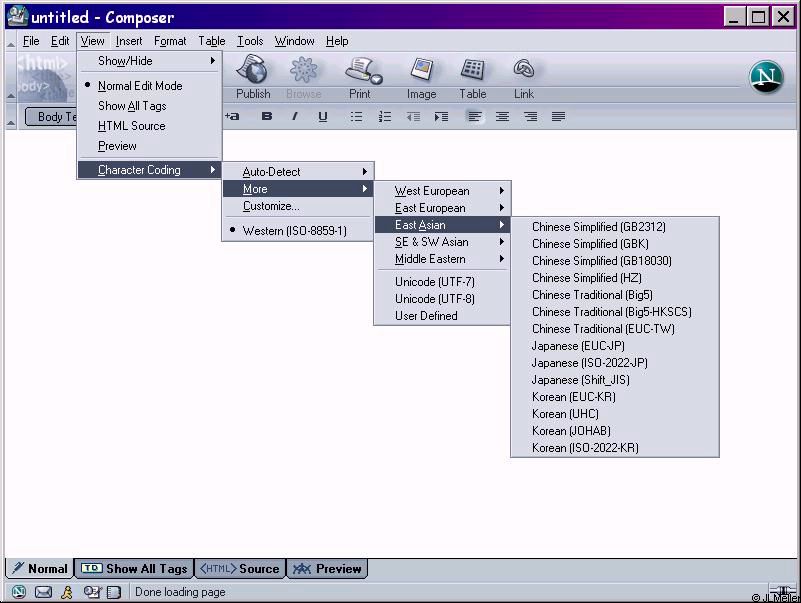This screenshot has width=801, height=603.
Task: Select Unicode (UTF-8) encoding
Action: (x=442, y=298)
